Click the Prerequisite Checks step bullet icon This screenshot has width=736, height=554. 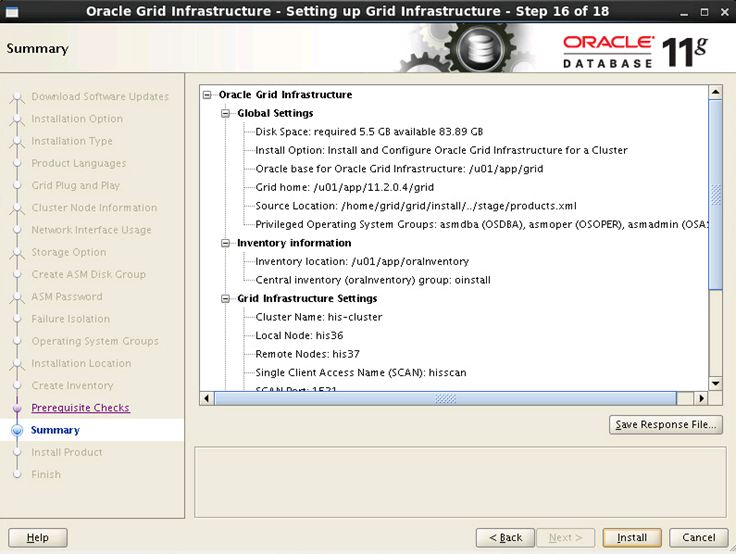tap(17, 408)
